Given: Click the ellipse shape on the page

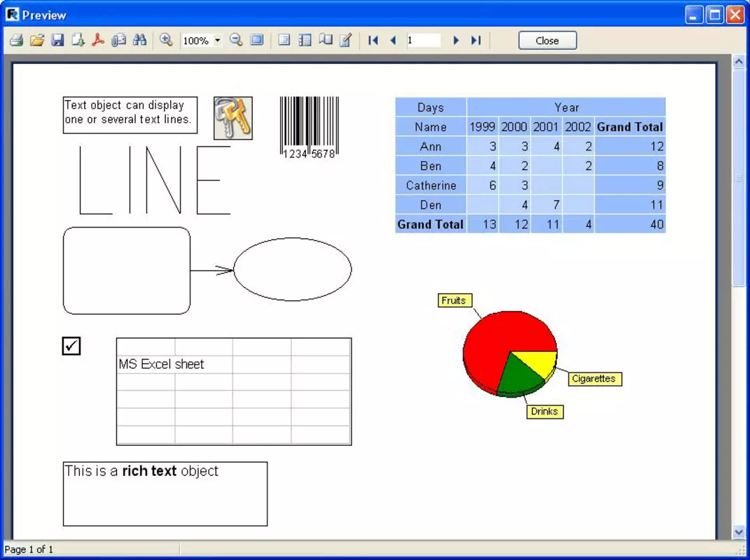Looking at the screenshot, I should [292, 269].
